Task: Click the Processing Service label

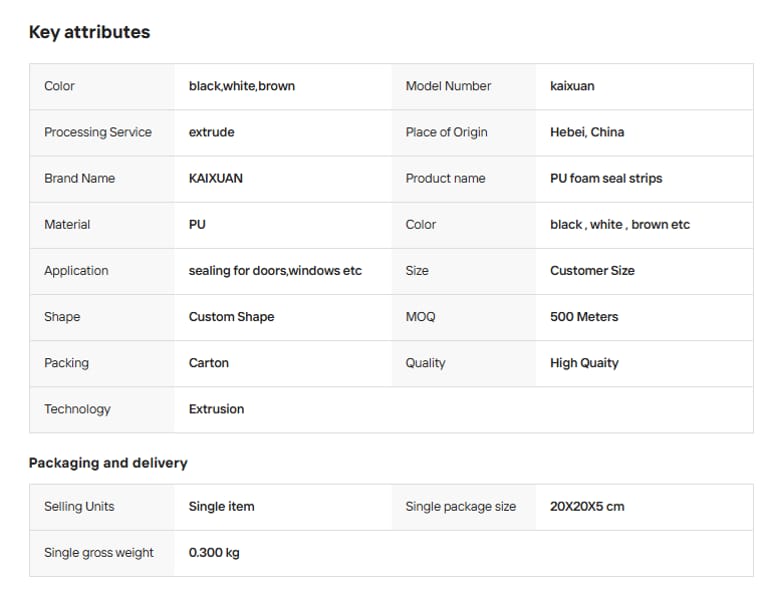Action: point(98,132)
